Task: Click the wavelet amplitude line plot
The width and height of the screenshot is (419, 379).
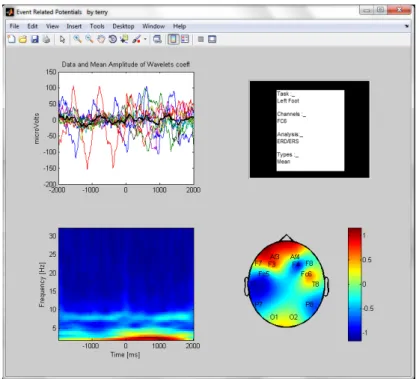Action: 126,128
